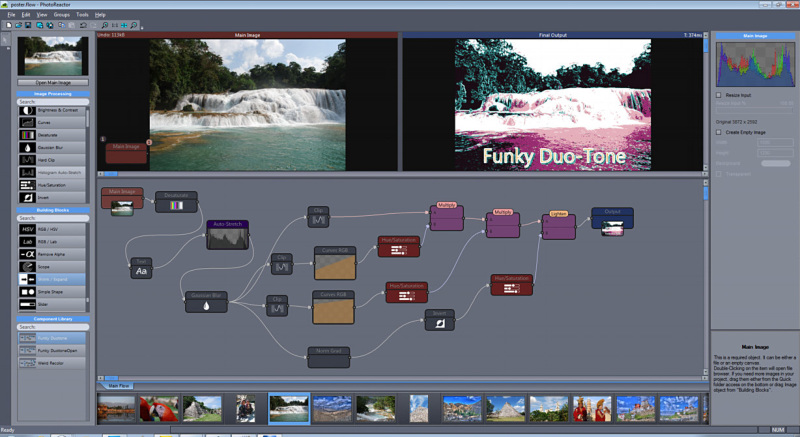Image resolution: width=800 pixels, height=437 pixels.
Task: Enable the Resize Input checkbox
Action: point(718,95)
